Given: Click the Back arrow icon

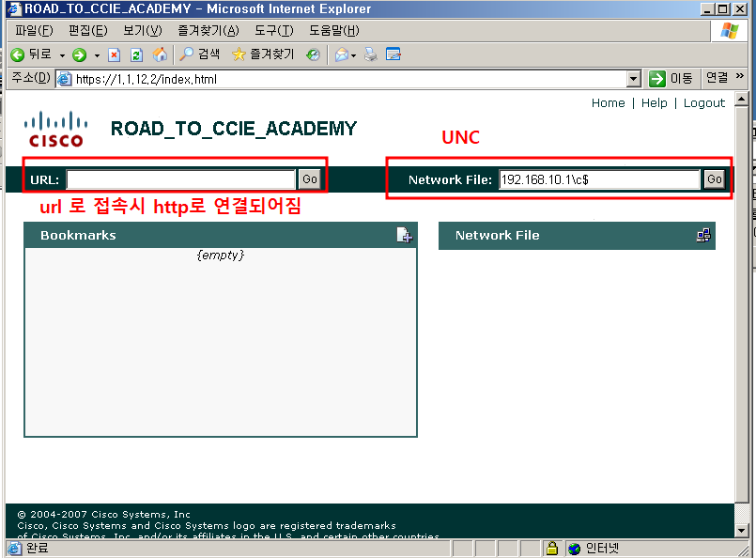Looking at the screenshot, I should coord(17,55).
